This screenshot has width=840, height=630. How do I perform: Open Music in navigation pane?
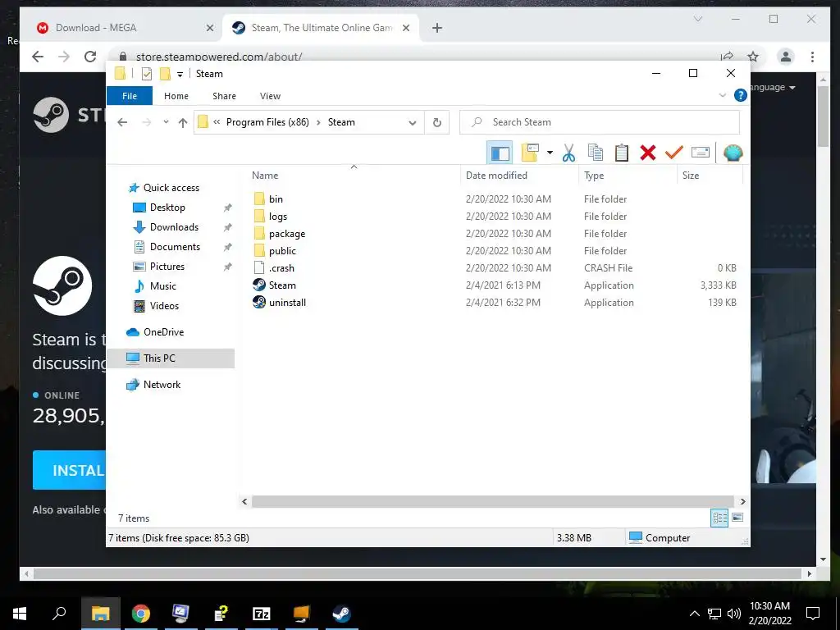(163, 286)
